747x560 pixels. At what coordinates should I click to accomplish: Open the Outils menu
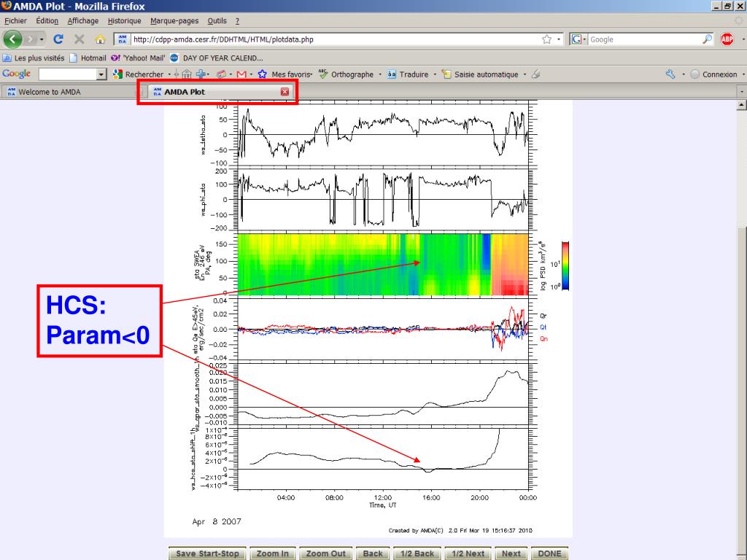coord(217,21)
